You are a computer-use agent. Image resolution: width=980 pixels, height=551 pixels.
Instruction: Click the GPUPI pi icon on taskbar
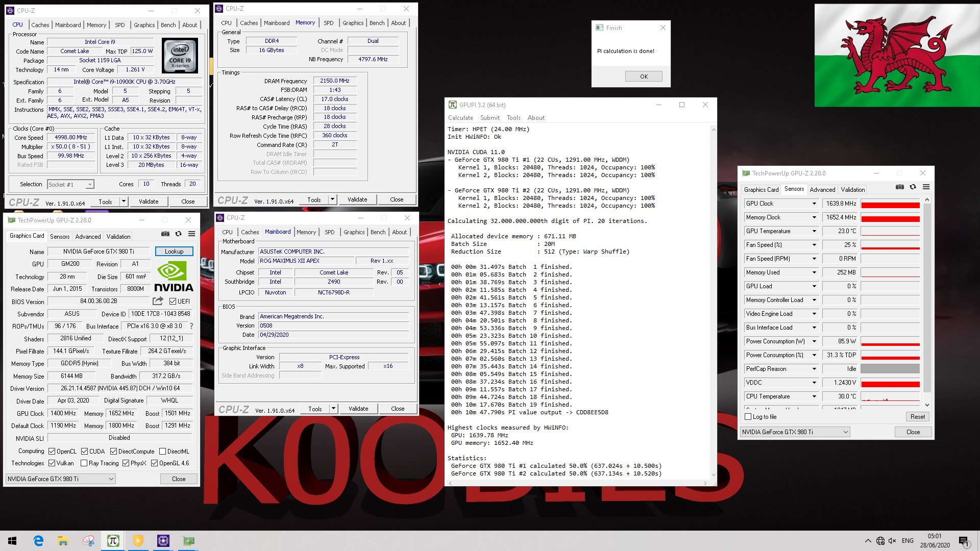tap(113, 541)
